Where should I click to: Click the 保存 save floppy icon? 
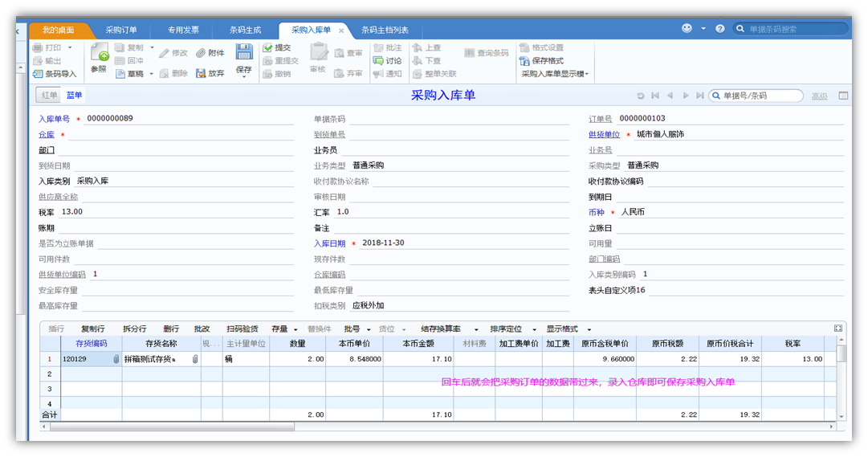coord(244,52)
